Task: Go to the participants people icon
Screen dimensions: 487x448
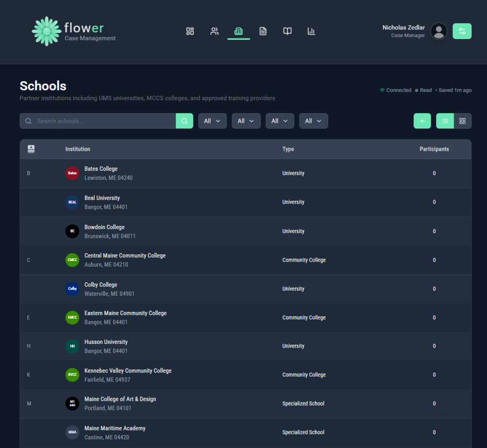Action: click(x=214, y=31)
